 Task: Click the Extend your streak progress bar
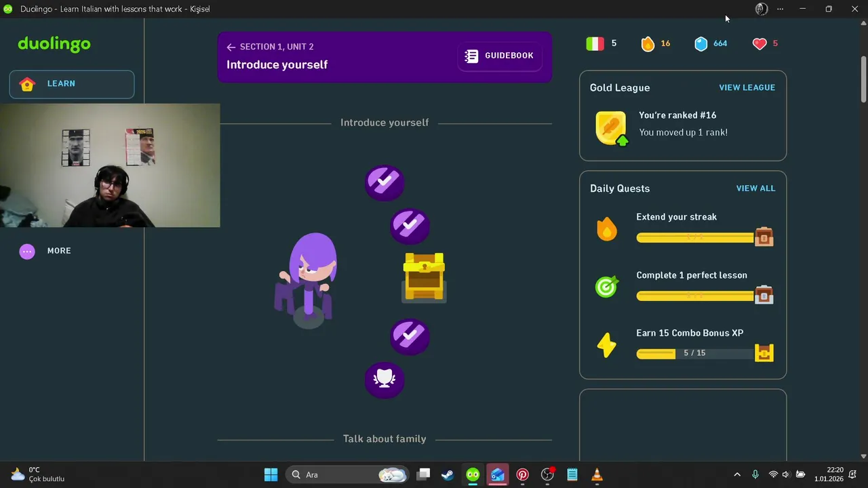(695, 237)
